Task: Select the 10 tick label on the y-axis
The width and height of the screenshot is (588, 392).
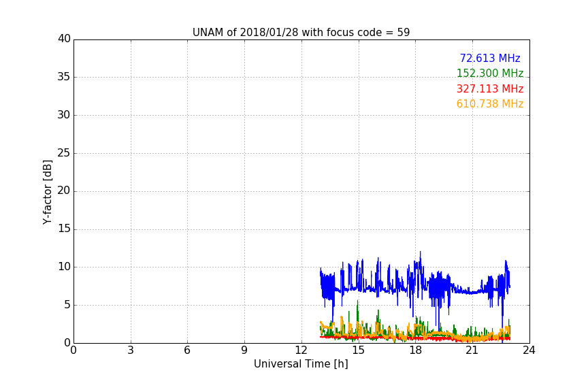Action: (64, 267)
